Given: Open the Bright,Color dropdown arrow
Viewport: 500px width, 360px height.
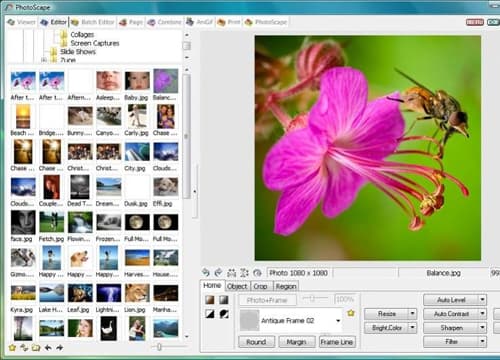Looking at the screenshot, I should 413,328.
